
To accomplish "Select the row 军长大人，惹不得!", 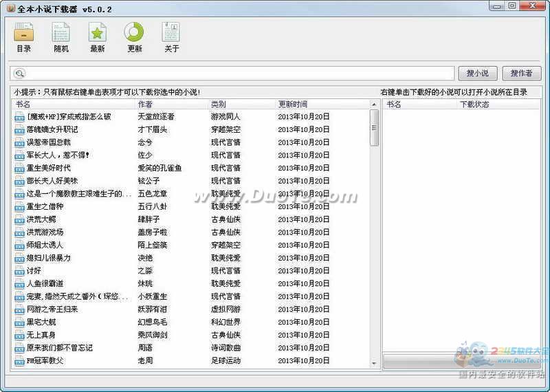I will coord(191,155).
